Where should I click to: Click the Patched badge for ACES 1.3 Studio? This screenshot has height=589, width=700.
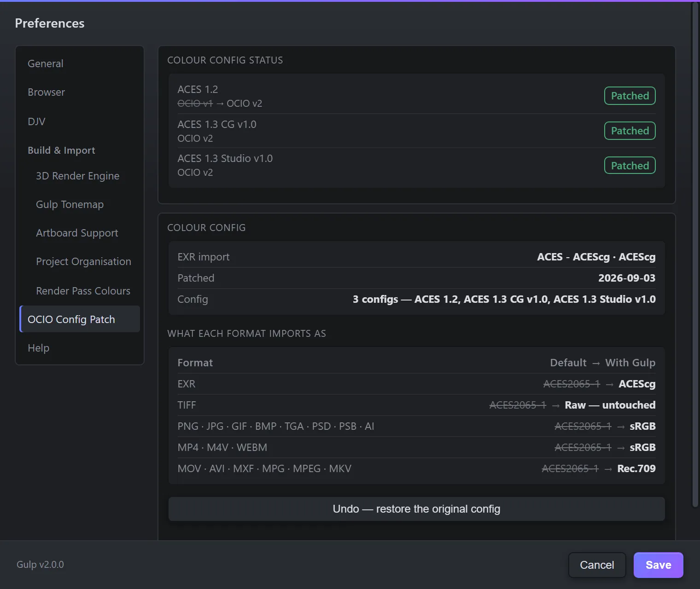630,166
